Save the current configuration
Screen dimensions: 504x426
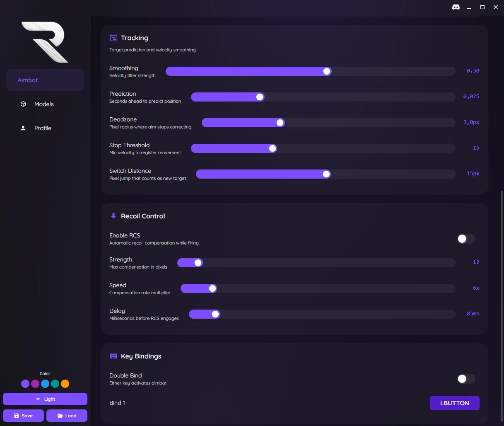[x=23, y=416]
